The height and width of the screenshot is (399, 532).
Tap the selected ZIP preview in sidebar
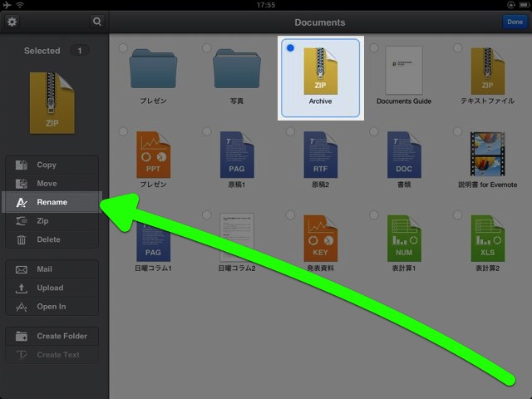[52, 103]
